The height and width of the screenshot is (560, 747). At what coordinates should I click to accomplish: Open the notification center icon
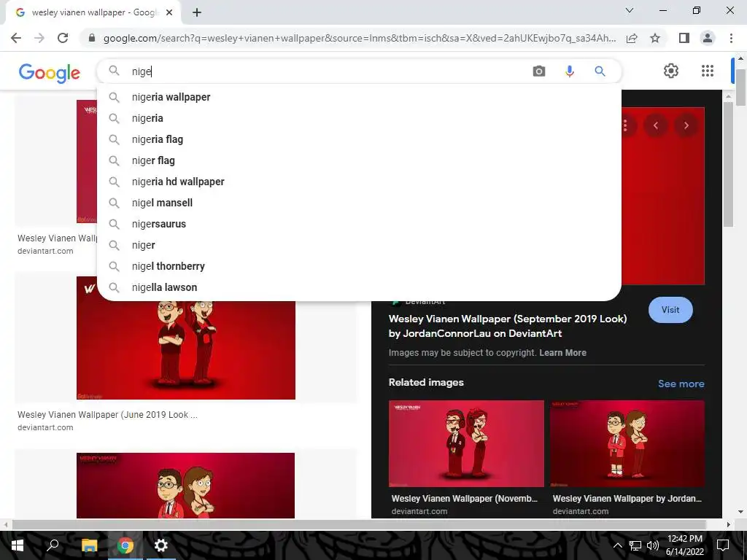(723, 545)
